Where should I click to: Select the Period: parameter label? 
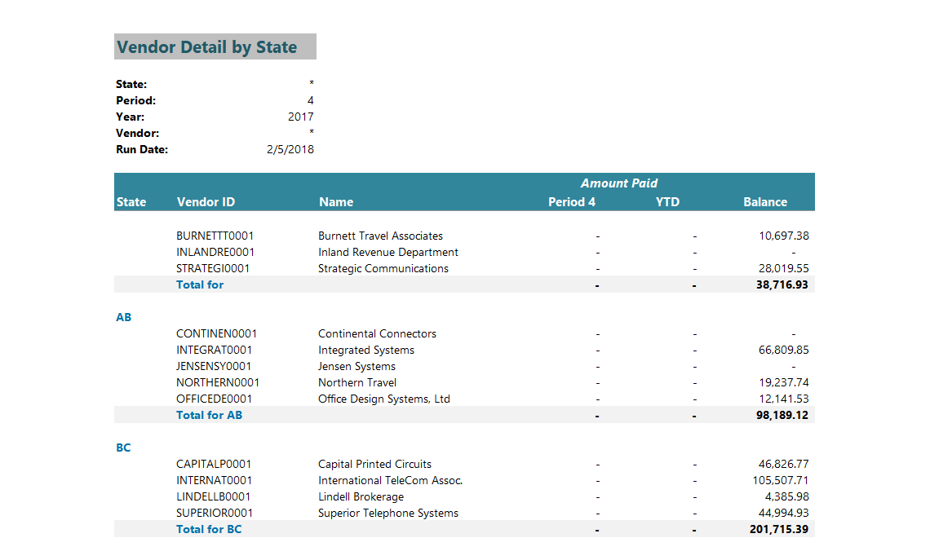pyautogui.click(x=135, y=101)
